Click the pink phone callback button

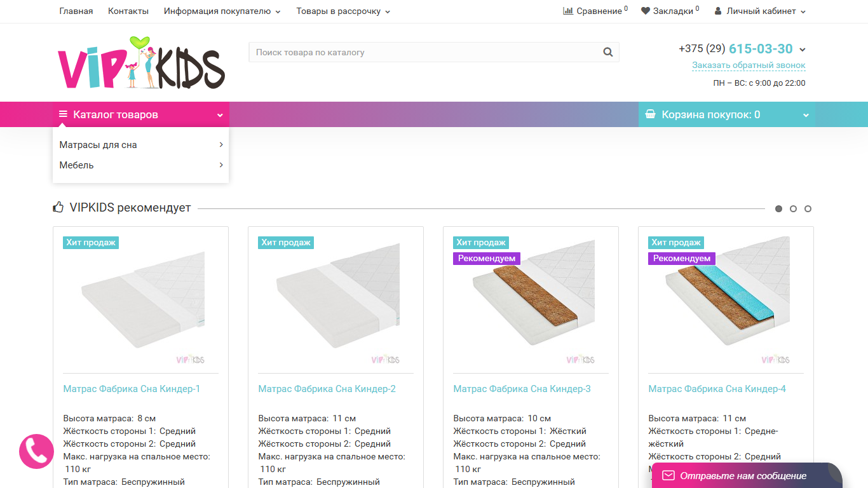36,451
